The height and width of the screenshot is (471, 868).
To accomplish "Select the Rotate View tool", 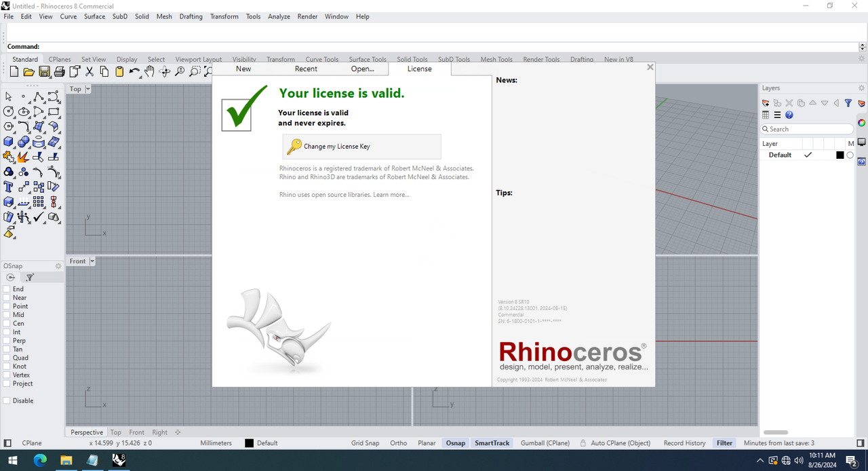I will (x=164, y=71).
